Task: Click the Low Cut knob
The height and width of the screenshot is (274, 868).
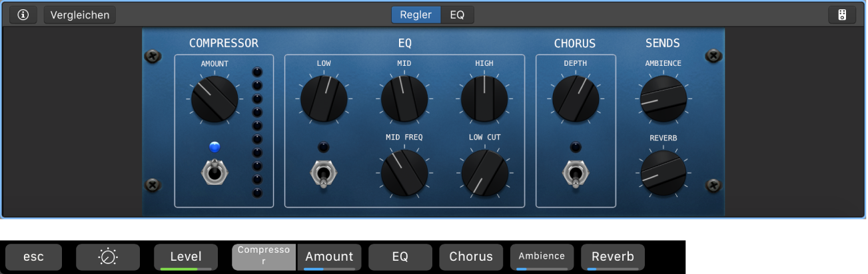Action: point(485,172)
